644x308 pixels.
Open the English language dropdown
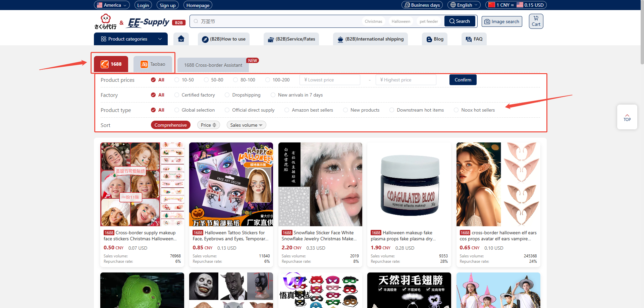point(464,5)
